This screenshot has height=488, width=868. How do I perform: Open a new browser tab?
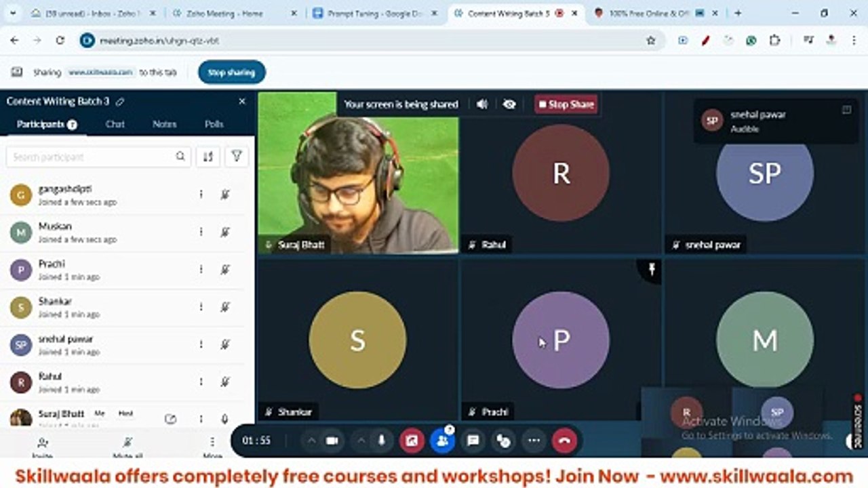(738, 13)
